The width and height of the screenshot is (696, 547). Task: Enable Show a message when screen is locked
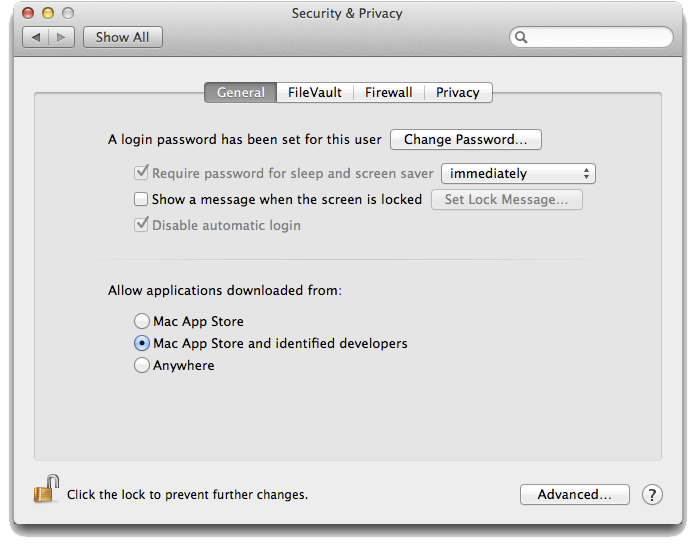point(141,199)
